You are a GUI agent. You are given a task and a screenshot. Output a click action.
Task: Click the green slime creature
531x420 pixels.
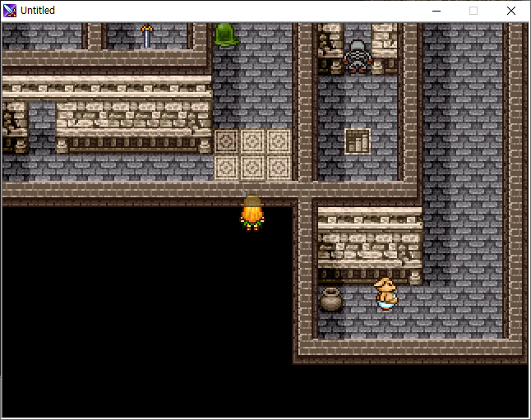point(226,35)
